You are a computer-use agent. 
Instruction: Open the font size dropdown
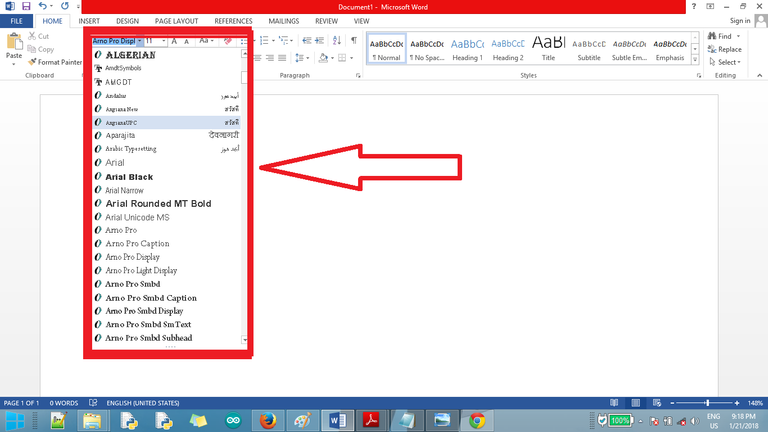pyautogui.click(x=163, y=41)
